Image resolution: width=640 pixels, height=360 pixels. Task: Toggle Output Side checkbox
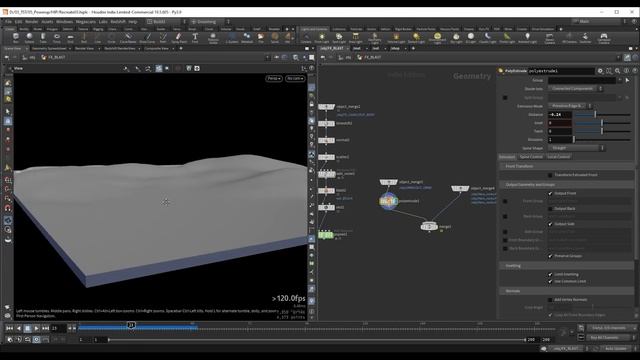pyautogui.click(x=550, y=224)
